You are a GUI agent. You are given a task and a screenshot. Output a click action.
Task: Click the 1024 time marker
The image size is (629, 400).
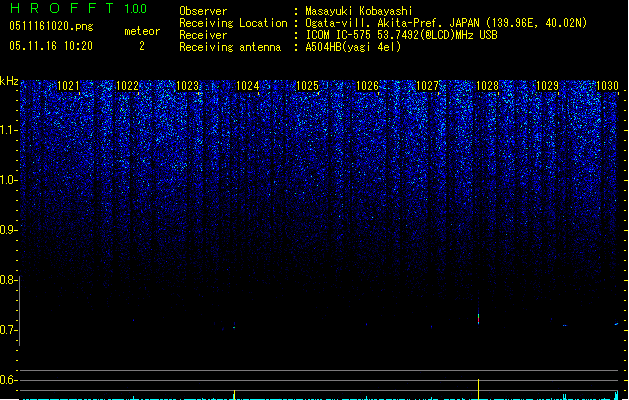pos(248,86)
